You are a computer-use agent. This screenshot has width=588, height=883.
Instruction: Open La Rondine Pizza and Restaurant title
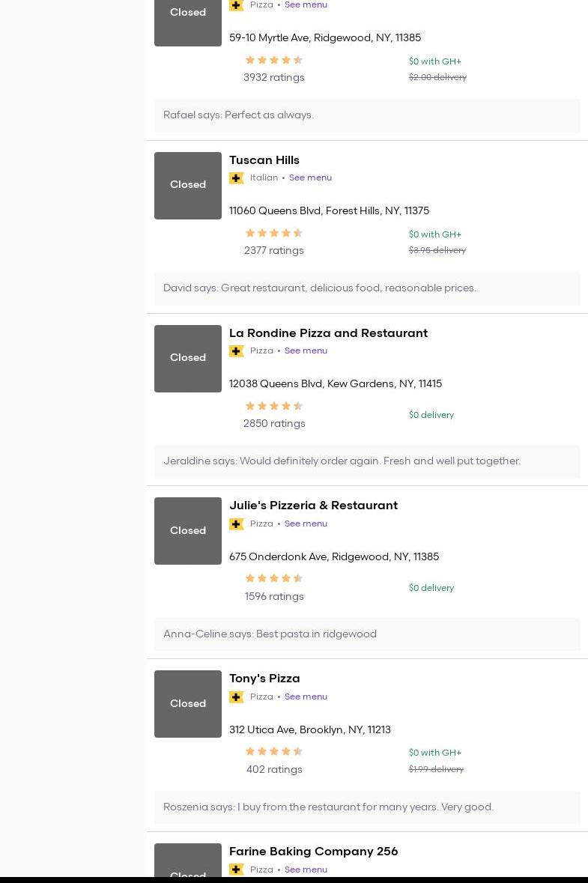(328, 333)
